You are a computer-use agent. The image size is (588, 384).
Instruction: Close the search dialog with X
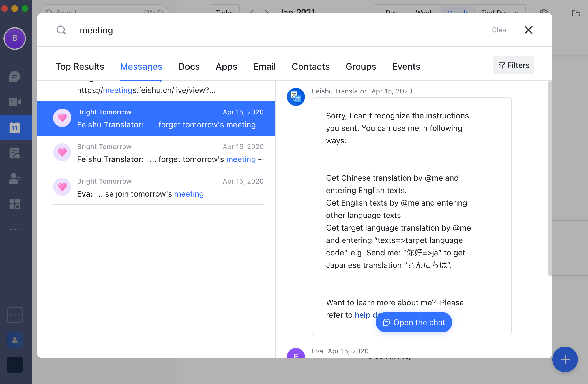click(x=529, y=30)
